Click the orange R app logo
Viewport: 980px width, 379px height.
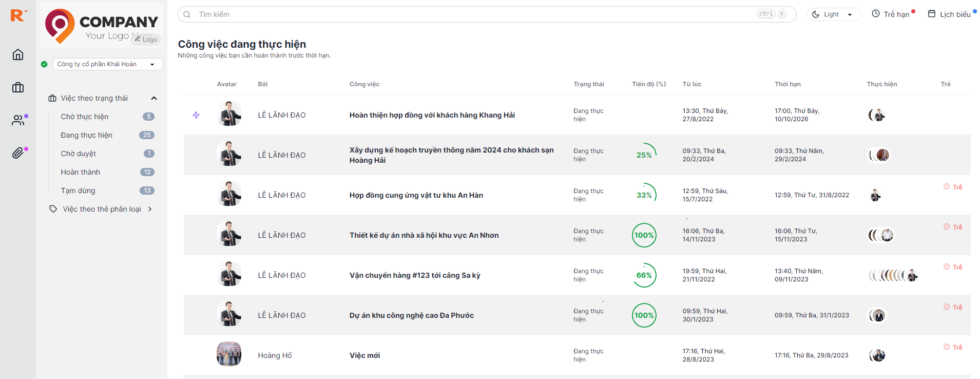18,15
